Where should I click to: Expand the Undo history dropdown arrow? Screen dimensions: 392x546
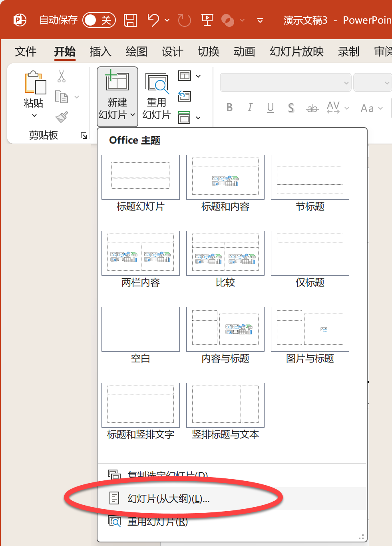coord(167,20)
